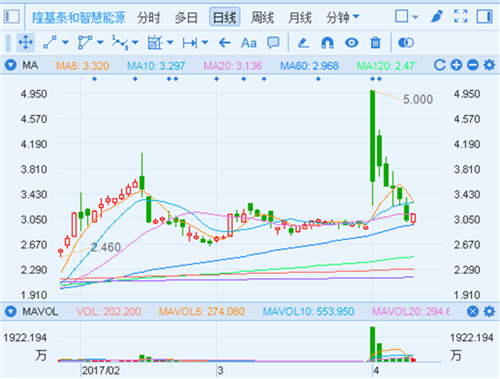Switch to the 多日 tab
The height and width of the screenshot is (379, 500).
pyautogui.click(x=186, y=17)
